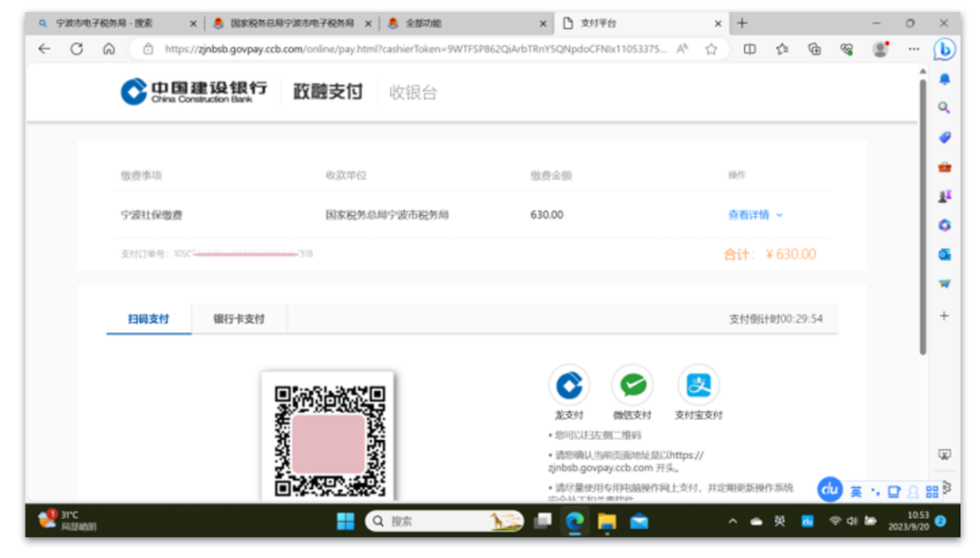The image size is (980, 558).
Task: Click the page vertical scrollbar
Action: point(923,218)
